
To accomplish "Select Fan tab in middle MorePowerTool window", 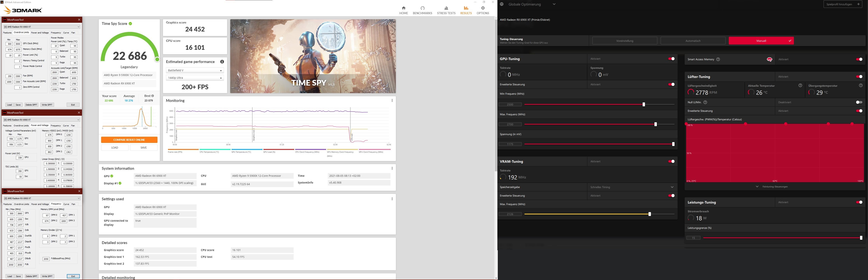I will coord(73,126).
